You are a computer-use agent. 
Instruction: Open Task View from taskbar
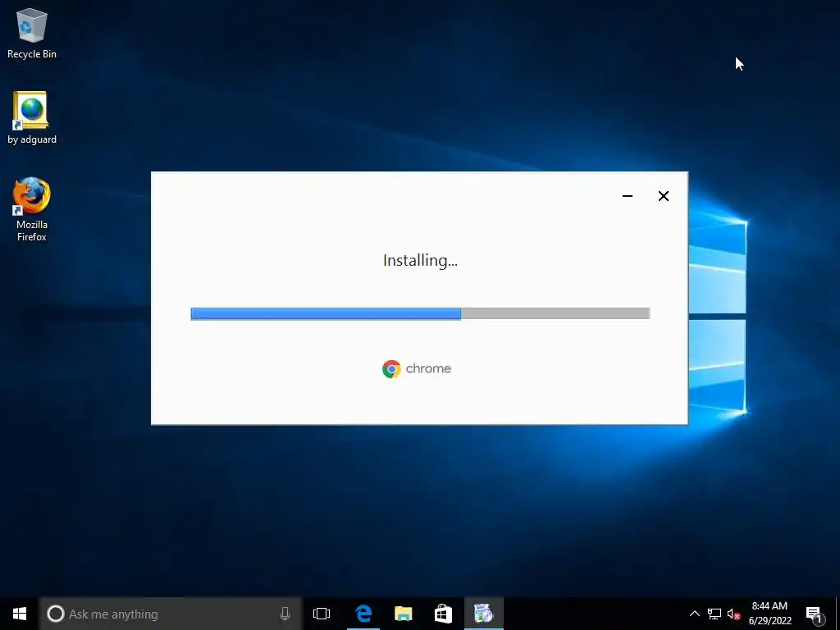click(322, 614)
